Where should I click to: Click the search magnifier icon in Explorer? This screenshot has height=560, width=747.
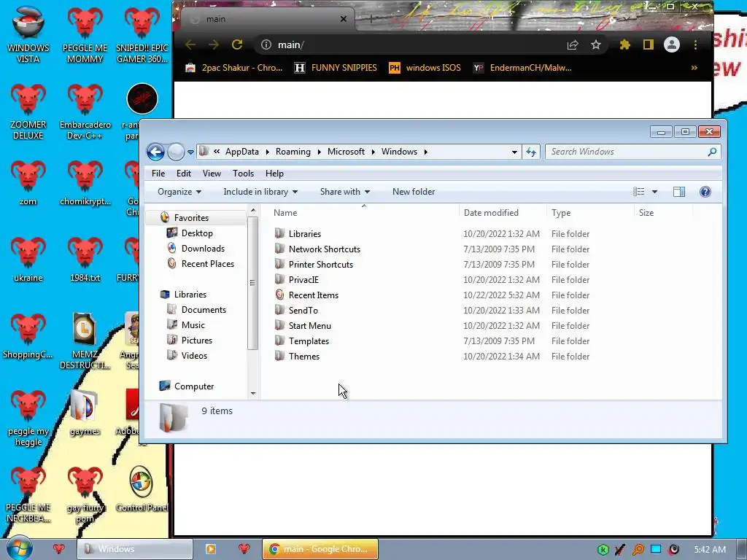coord(712,152)
